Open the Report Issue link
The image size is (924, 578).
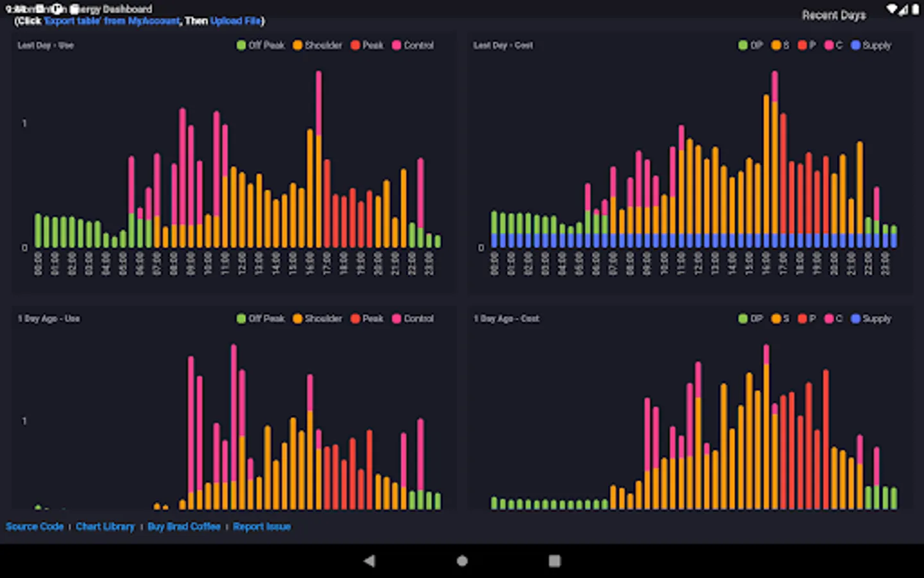pos(262,527)
